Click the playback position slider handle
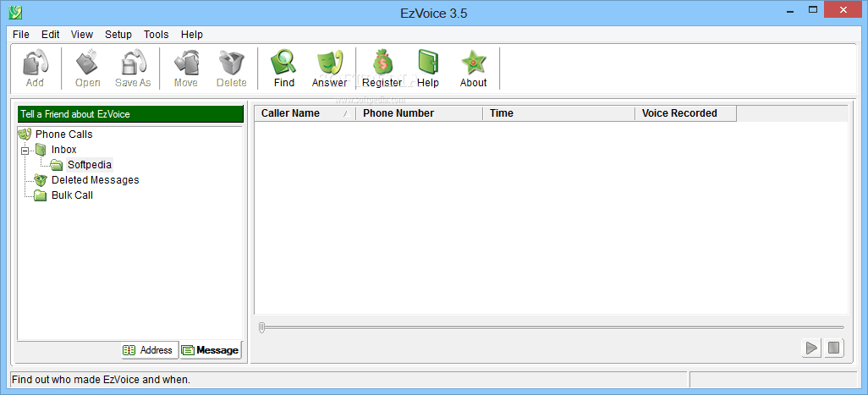Image resolution: width=868 pixels, height=395 pixels. pos(262,327)
